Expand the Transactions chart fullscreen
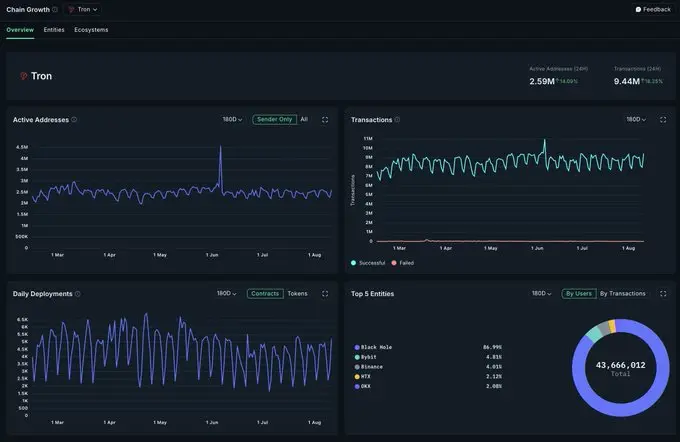The width and height of the screenshot is (680, 442). click(x=663, y=120)
